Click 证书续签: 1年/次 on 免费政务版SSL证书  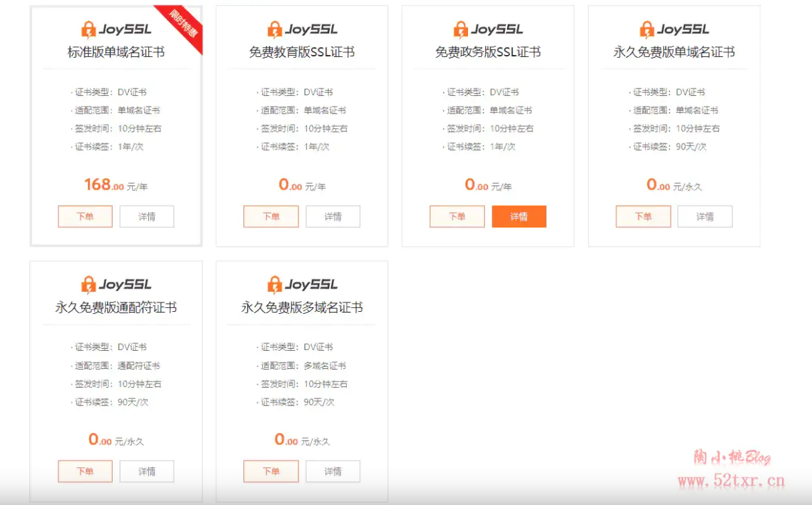tap(479, 146)
